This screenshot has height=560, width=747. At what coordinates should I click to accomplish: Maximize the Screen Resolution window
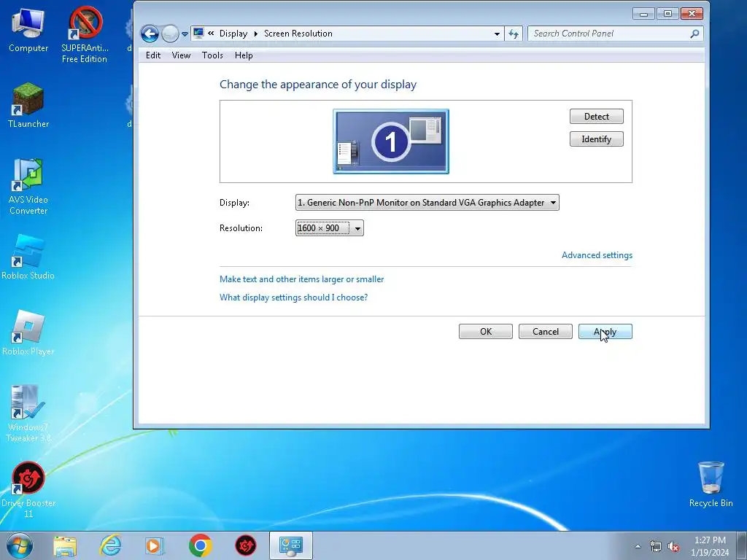(x=667, y=14)
